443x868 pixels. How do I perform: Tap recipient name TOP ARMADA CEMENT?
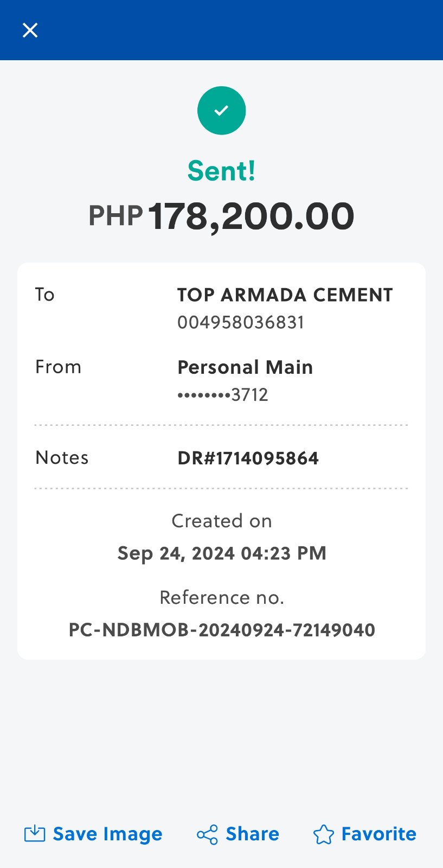point(285,295)
